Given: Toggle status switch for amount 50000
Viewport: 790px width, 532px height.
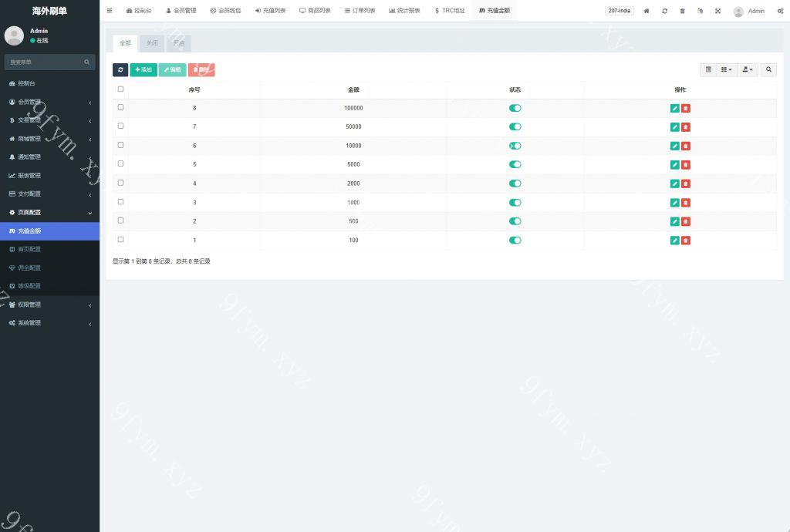Looking at the screenshot, I should (515, 127).
